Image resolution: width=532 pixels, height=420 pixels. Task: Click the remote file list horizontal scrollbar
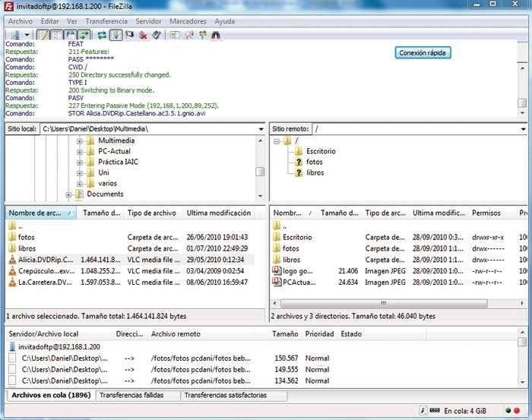[384, 303]
